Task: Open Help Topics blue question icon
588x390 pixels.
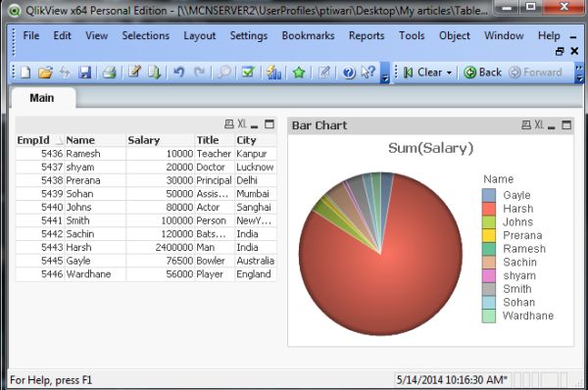Action: point(349,73)
